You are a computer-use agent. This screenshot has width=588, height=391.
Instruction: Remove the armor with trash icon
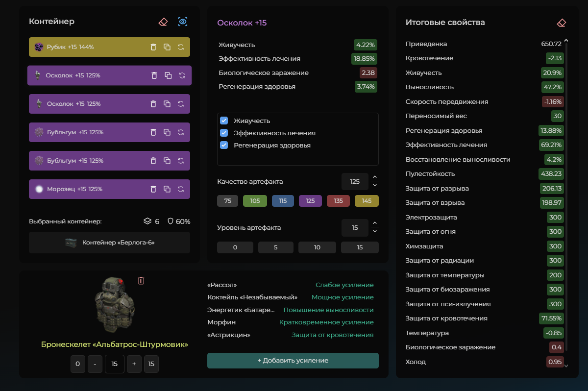point(141,281)
